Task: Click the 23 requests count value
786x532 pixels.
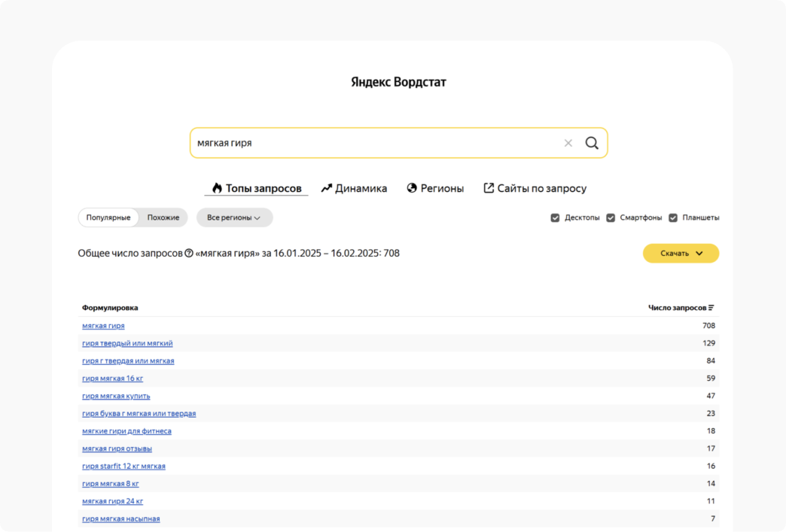Action: 711,413
